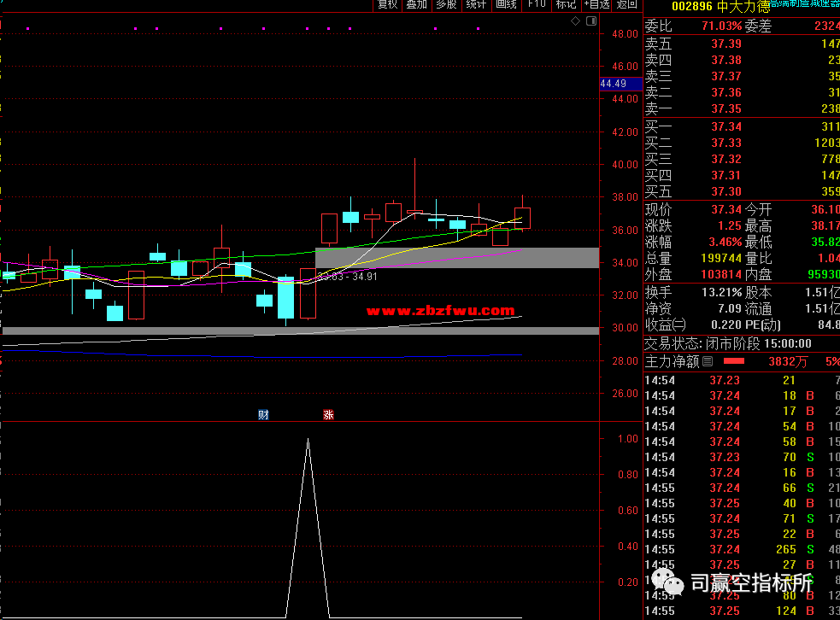
Task: Click the 最高 38.17 value
Action: tap(825, 225)
